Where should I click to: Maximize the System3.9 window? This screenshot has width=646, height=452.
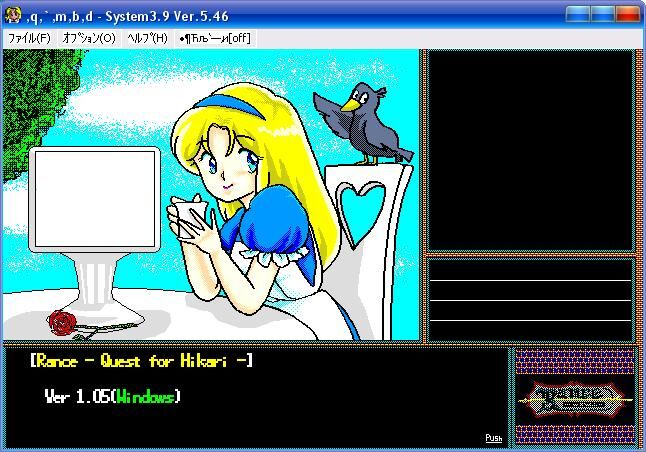602,14
